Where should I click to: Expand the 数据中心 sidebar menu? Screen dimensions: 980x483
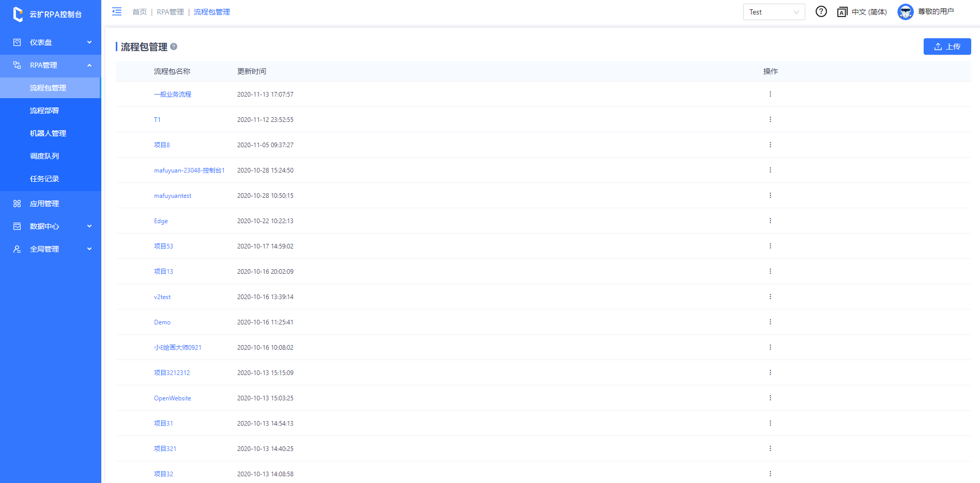(51, 226)
